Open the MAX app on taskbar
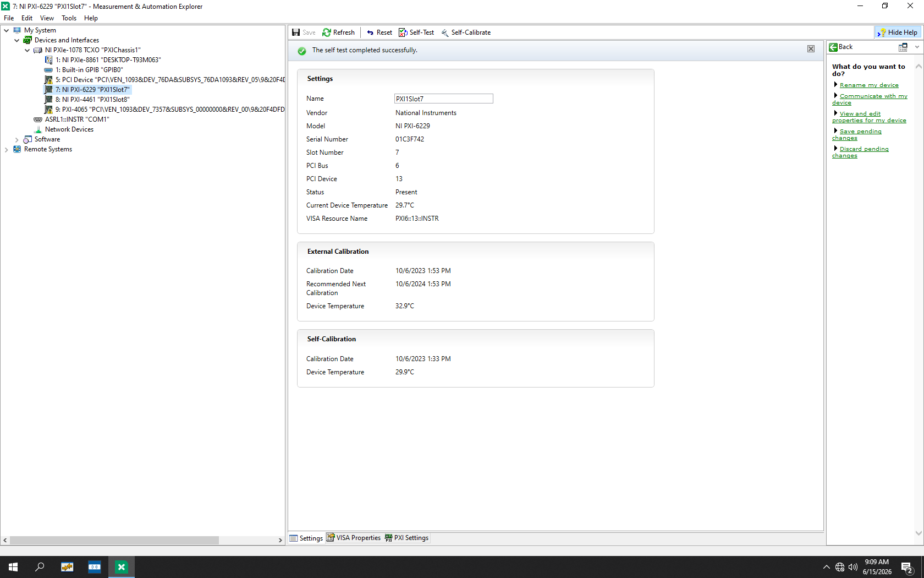 122,567
